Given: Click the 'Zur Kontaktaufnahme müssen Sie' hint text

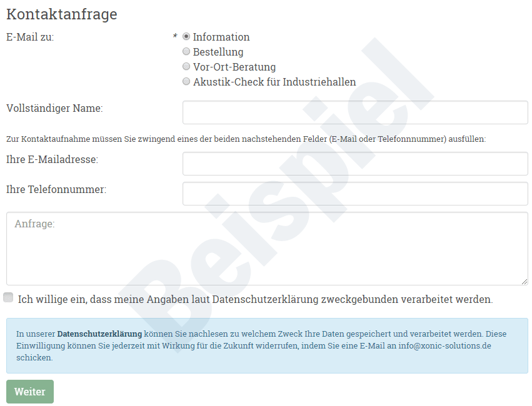Looking at the screenshot, I should 246,139.
